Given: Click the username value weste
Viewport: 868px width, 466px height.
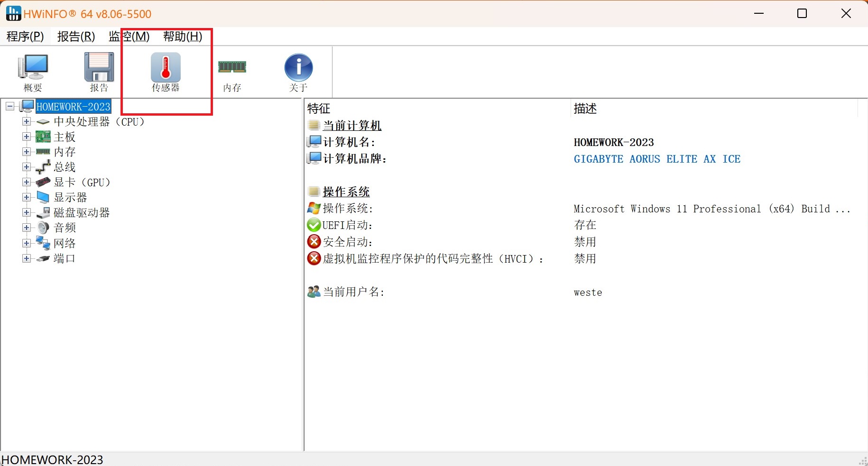Looking at the screenshot, I should click(x=588, y=292).
